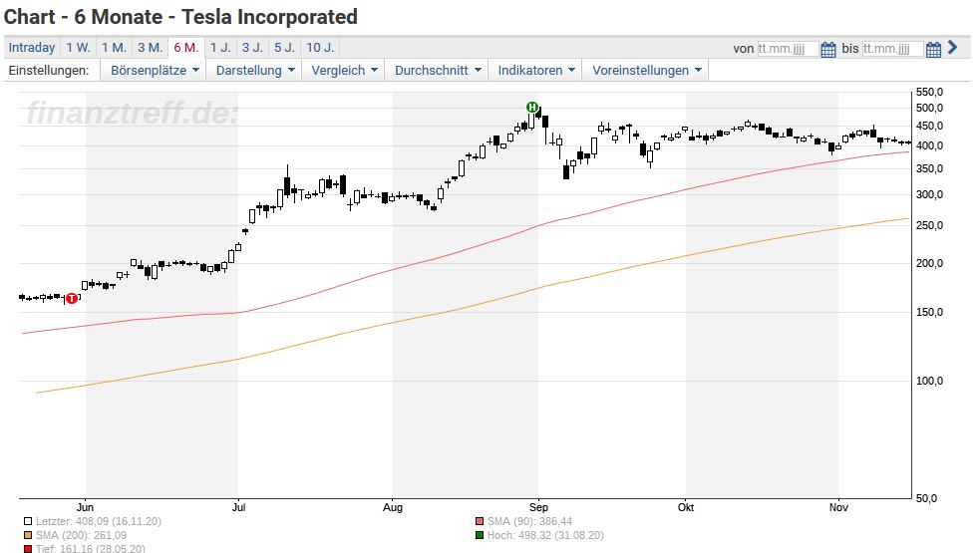
Task: Click the '550,0' y-axis price label
Action: point(929,92)
